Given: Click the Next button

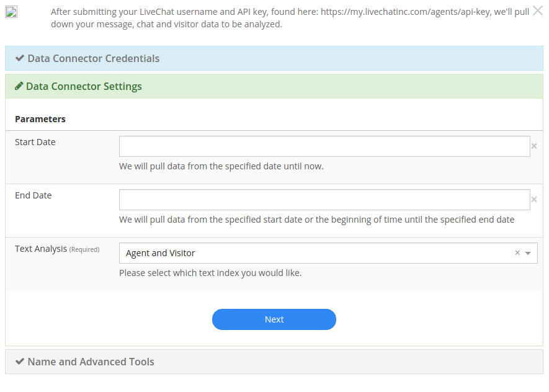Looking at the screenshot, I should [274, 319].
